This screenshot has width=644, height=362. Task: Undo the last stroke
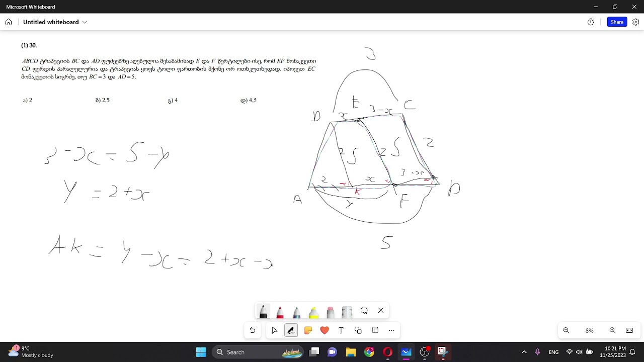point(253,330)
